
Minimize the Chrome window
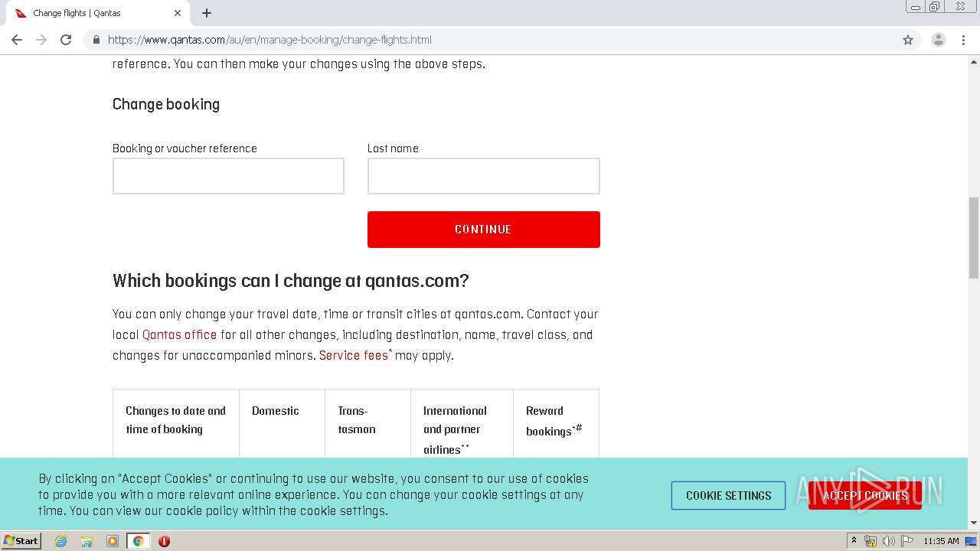916,7
